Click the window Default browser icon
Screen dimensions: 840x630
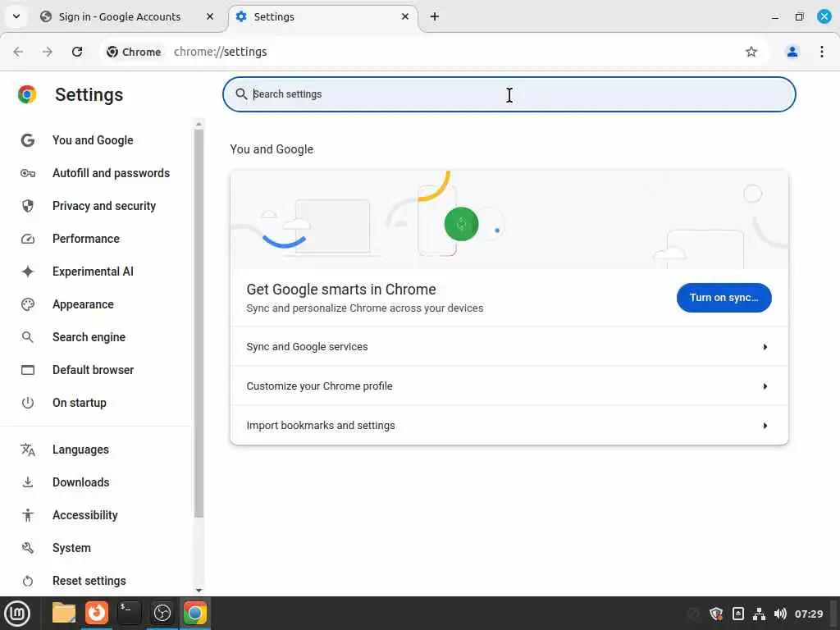click(x=28, y=370)
